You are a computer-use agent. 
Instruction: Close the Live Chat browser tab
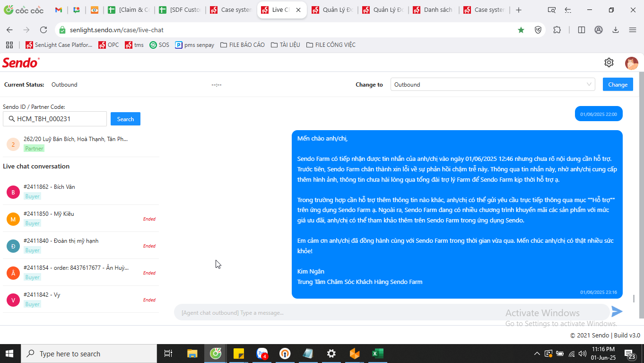point(298,10)
